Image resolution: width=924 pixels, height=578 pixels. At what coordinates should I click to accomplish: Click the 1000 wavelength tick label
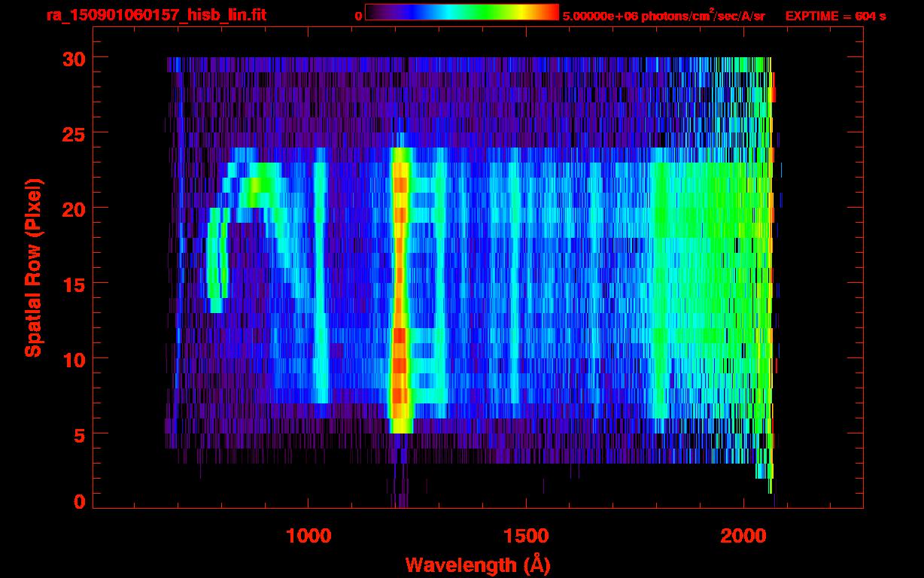309,536
